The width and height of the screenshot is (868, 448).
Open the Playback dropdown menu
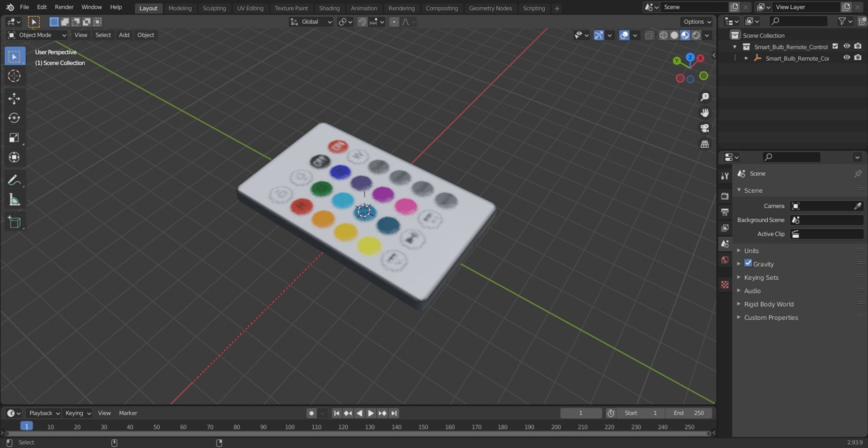pos(44,413)
